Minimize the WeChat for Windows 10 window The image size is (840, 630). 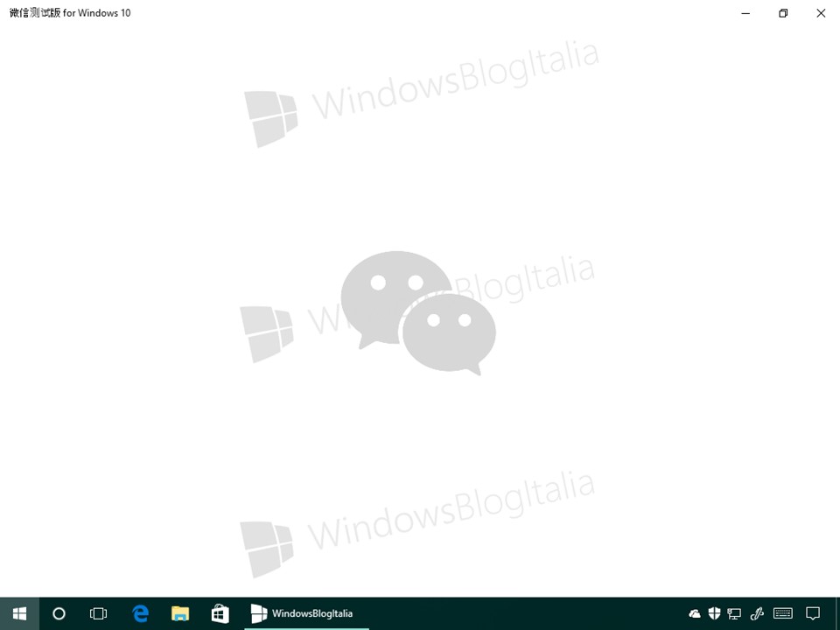point(745,13)
